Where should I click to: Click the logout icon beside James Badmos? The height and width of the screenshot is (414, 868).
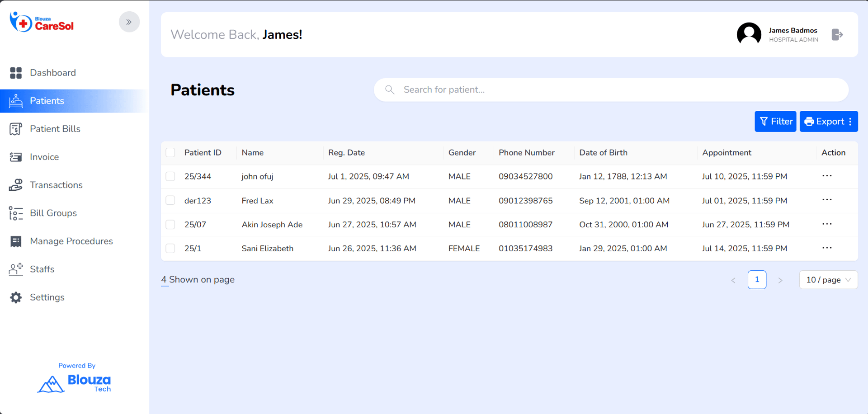837,35
